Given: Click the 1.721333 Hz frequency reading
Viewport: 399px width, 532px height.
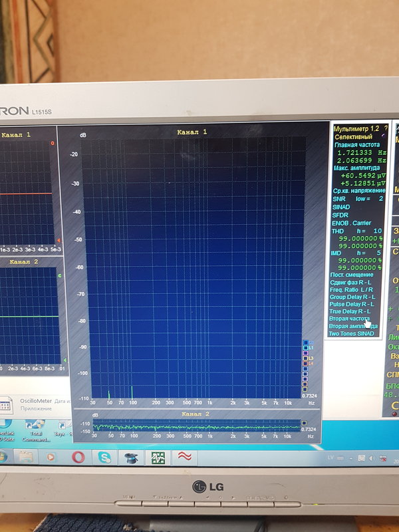Looking at the screenshot, I should pos(362,153).
